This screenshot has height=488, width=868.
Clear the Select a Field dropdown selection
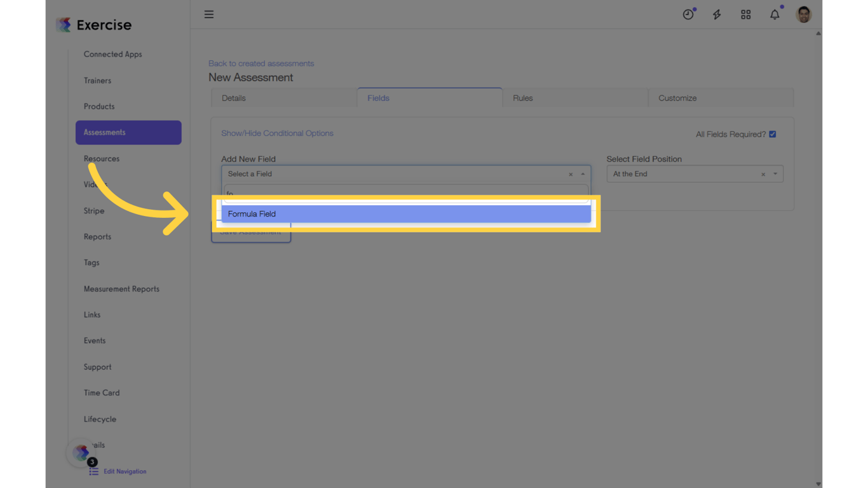[571, 173]
